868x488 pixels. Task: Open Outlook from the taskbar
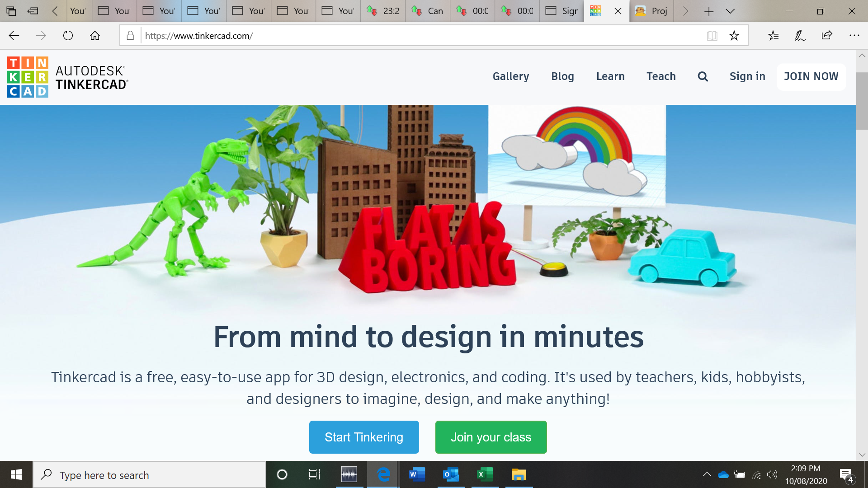pyautogui.click(x=451, y=474)
